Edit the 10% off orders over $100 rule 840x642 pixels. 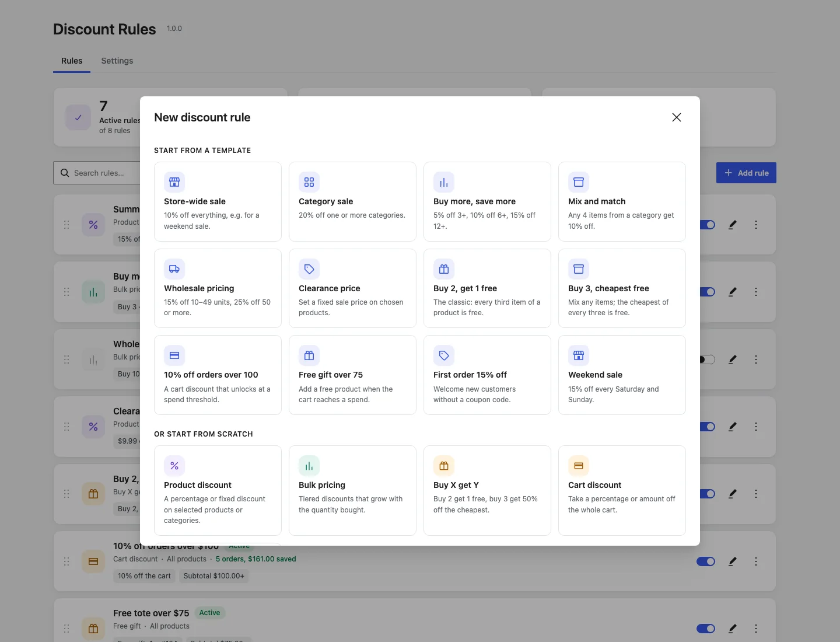coord(733,561)
